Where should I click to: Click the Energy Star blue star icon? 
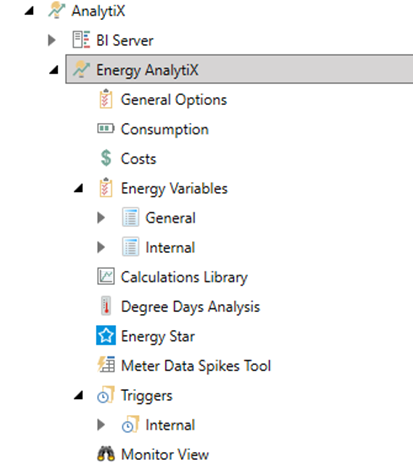106,335
